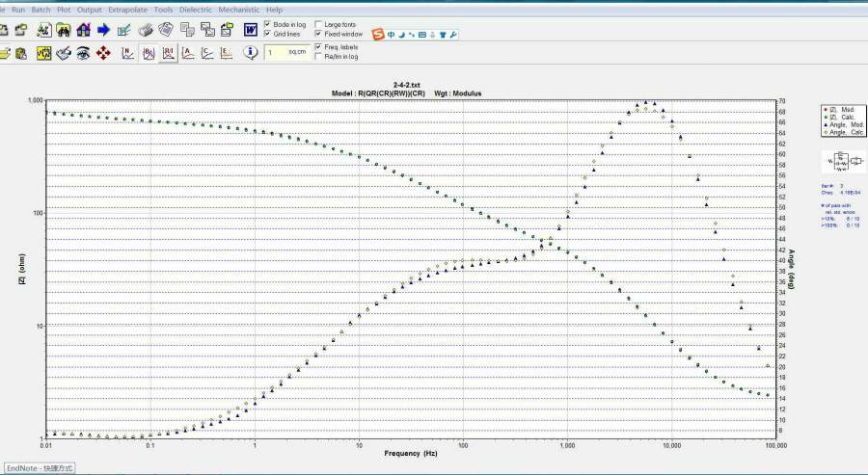Click the EndNote shortcut at bottom left
Viewport: 868px width, 475px height.
click(x=40, y=468)
